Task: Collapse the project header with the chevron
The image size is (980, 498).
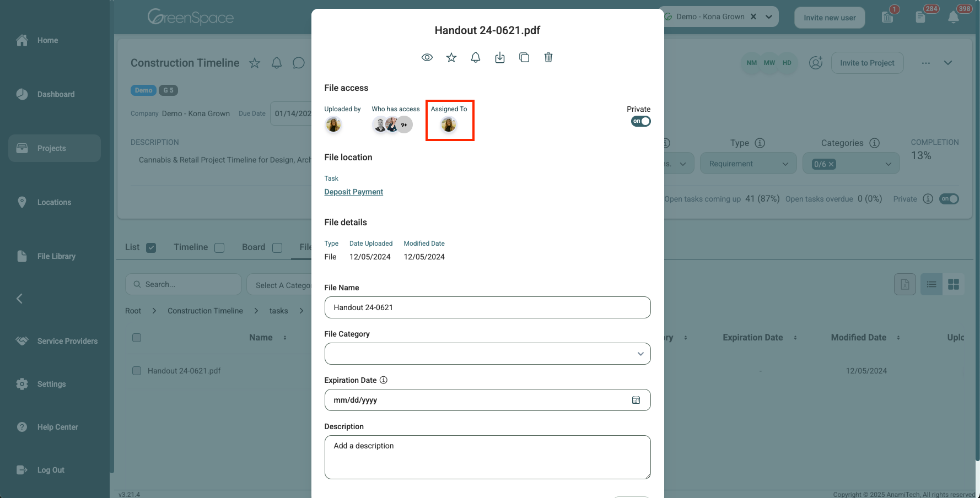Action: tap(948, 63)
